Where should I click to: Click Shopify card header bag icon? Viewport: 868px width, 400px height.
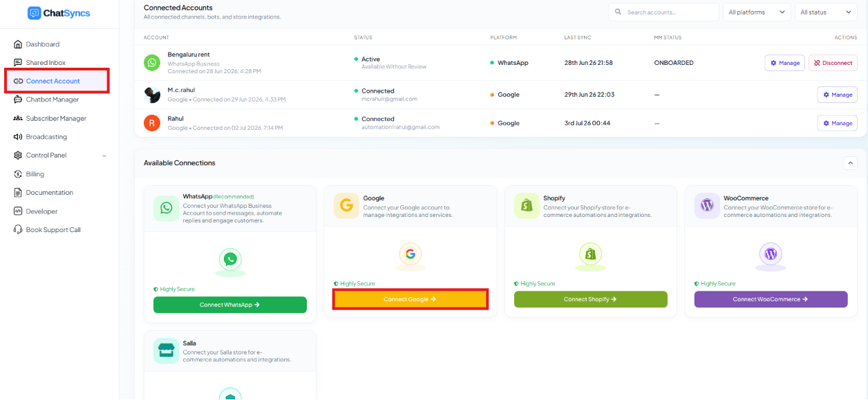tap(527, 206)
